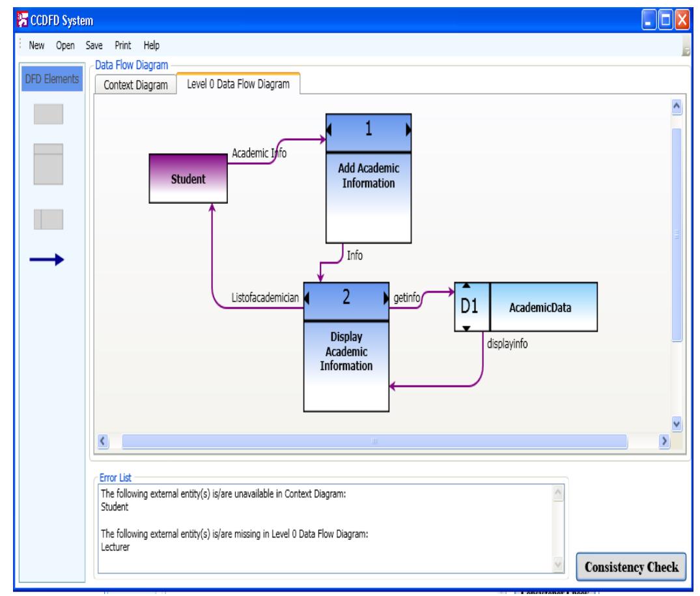Click the right handle arrow of process 2
Viewport: 700px width, 596px height.
coord(386,298)
